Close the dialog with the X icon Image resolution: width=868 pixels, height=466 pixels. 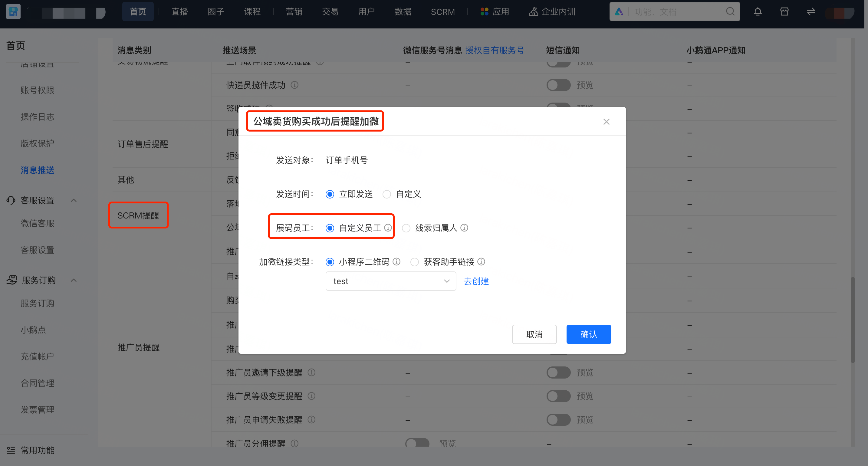pyautogui.click(x=606, y=122)
